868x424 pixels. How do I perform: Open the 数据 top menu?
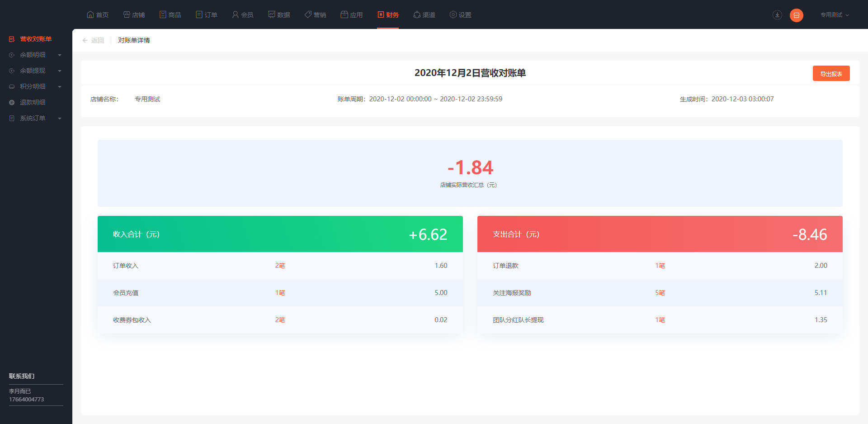click(x=279, y=14)
